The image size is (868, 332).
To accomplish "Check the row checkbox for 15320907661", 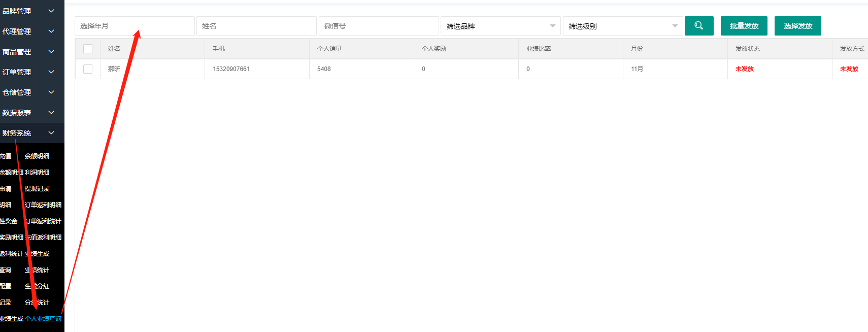I will tap(88, 69).
